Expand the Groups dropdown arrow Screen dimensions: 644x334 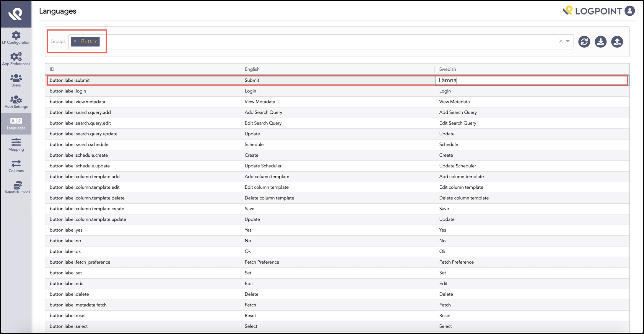click(x=568, y=41)
